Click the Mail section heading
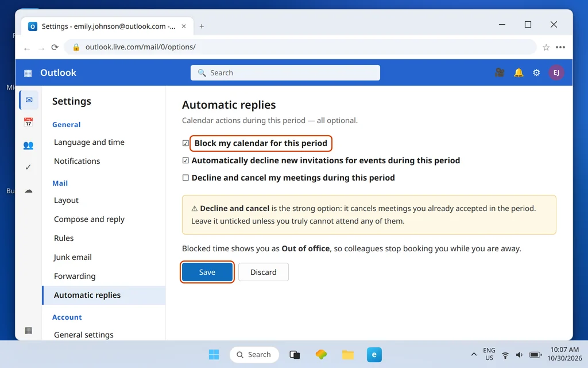588x368 pixels. (60, 183)
